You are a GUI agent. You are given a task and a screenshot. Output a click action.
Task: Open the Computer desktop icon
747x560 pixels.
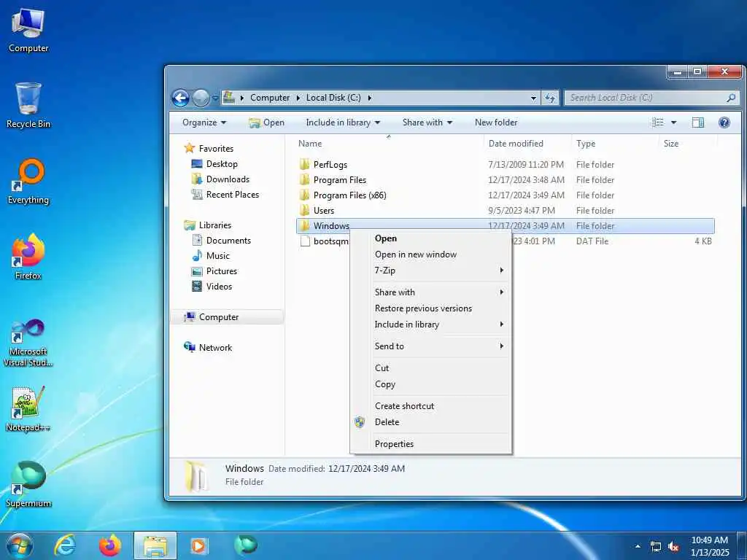[28, 29]
